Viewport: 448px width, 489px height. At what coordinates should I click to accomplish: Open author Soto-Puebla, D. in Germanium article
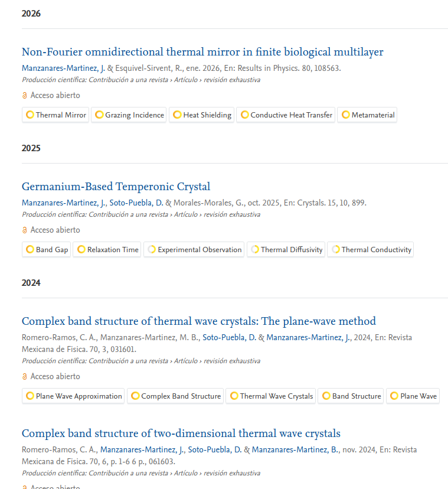coord(136,203)
